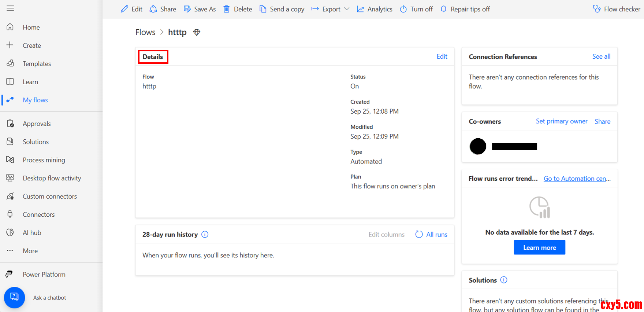Click Set primary owner link

pos(562,121)
